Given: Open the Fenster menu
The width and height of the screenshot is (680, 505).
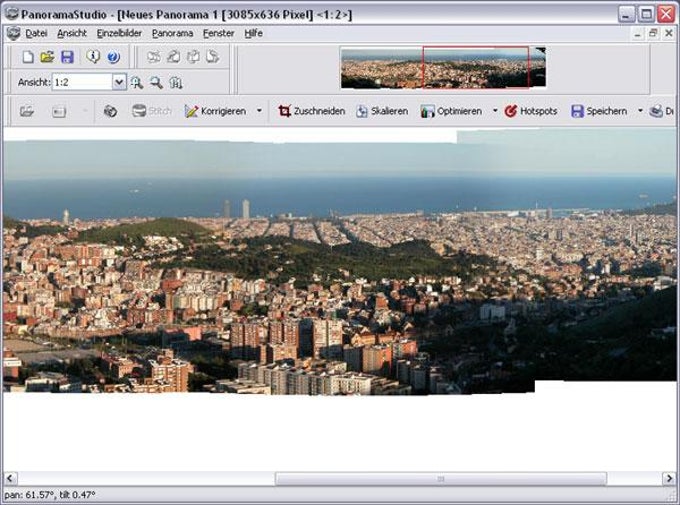Looking at the screenshot, I should click(219, 33).
